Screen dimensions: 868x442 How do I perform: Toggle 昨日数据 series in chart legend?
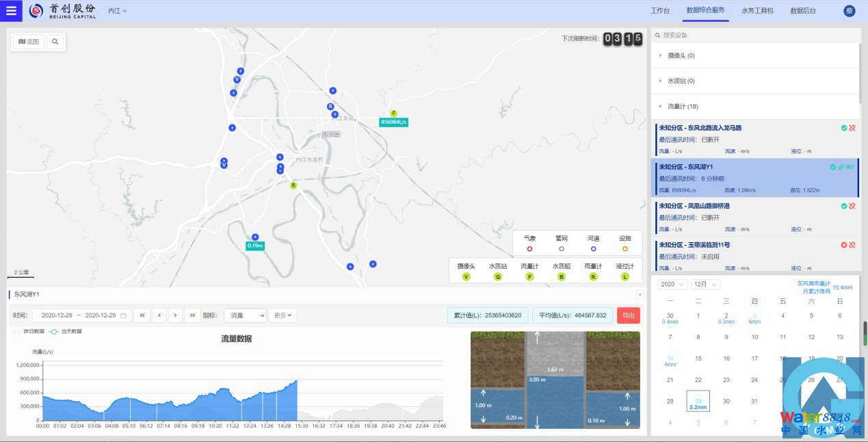[x=29, y=331]
